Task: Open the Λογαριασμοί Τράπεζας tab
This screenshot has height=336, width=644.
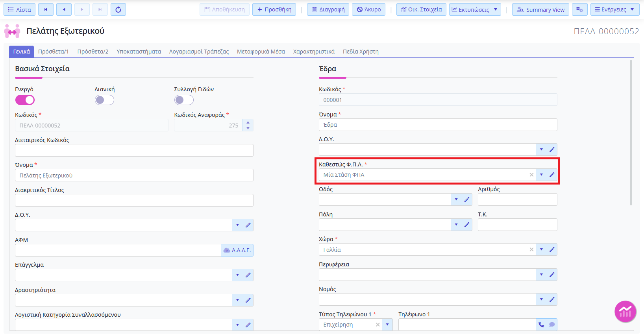Action: 199,52
